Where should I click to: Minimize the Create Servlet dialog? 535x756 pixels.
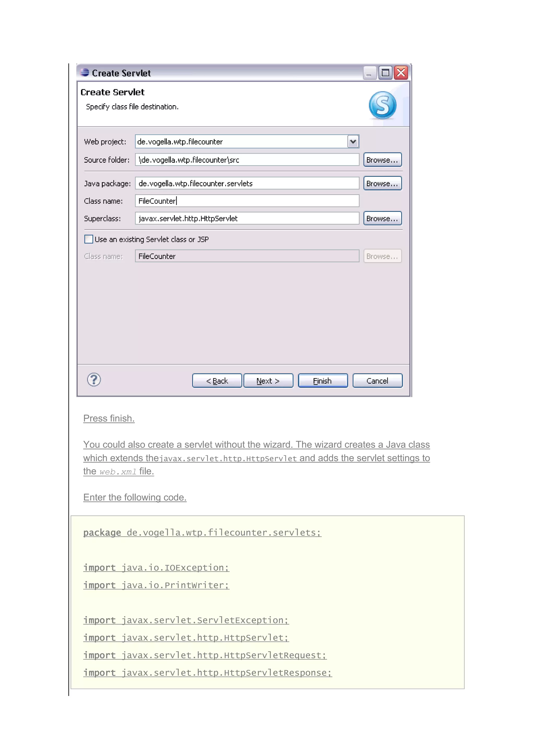pos(369,73)
